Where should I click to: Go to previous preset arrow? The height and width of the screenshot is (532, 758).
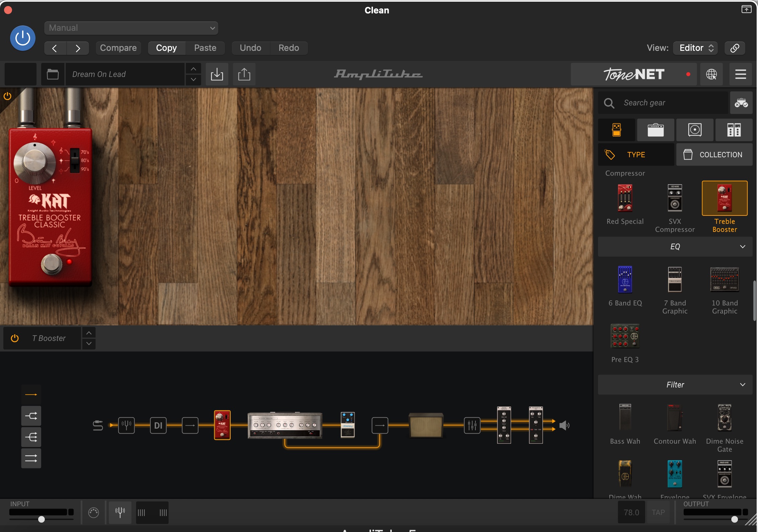pos(55,48)
